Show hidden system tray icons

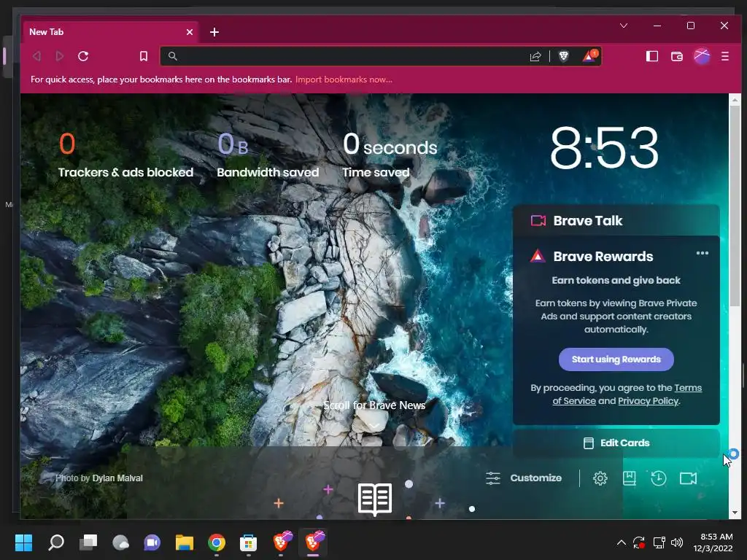[622, 542]
